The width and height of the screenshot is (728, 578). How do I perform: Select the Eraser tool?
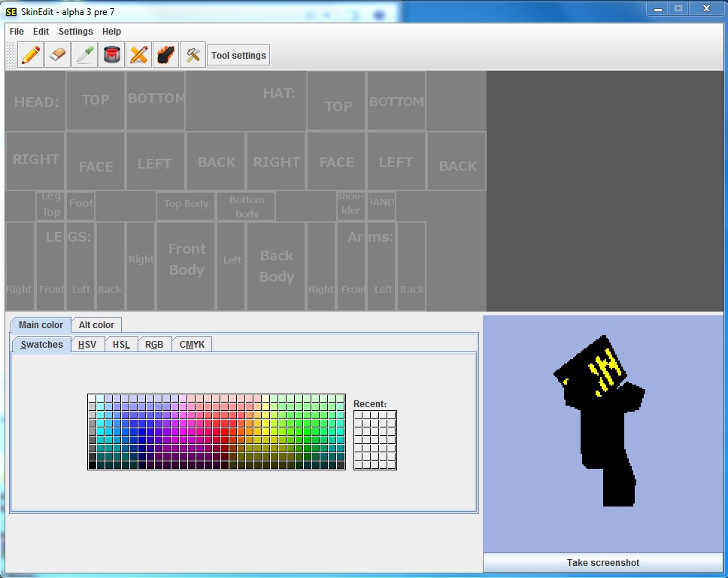point(58,55)
